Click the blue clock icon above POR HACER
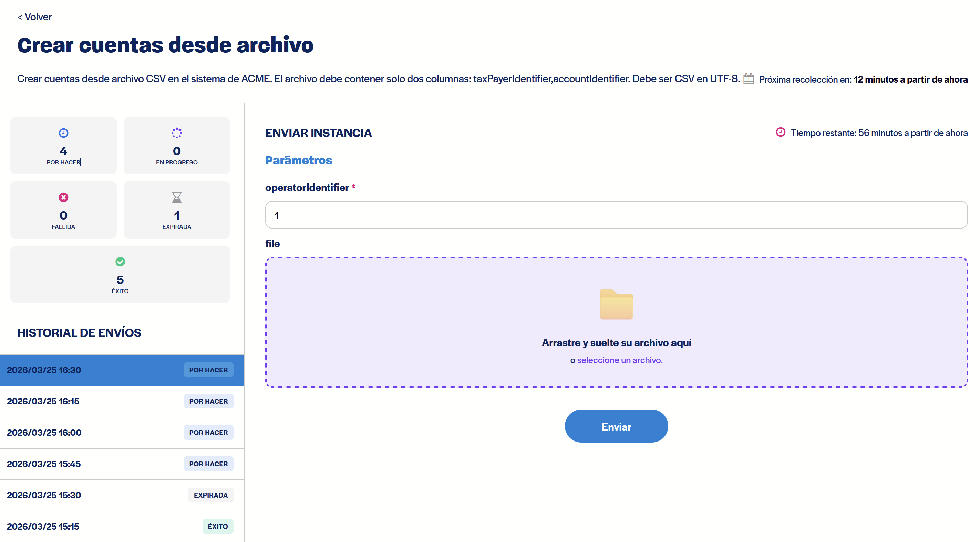This screenshot has height=542, width=980. tap(63, 132)
